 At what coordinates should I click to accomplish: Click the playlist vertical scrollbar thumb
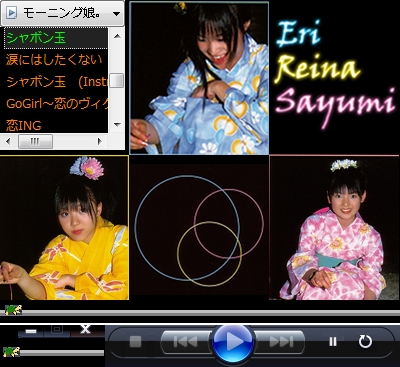pos(117,81)
